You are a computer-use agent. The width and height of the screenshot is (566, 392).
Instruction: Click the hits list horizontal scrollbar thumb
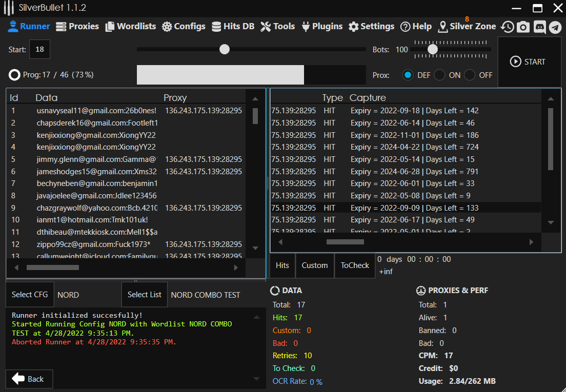pyautogui.click(x=345, y=242)
